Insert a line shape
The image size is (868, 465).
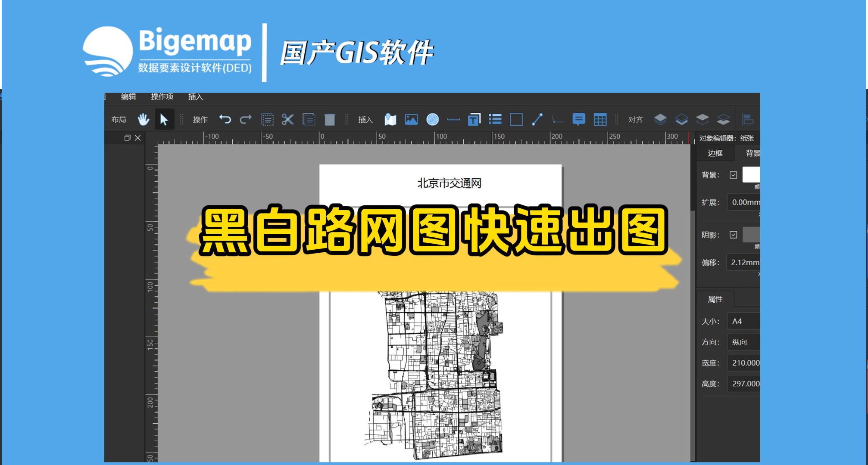(x=537, y=119)
